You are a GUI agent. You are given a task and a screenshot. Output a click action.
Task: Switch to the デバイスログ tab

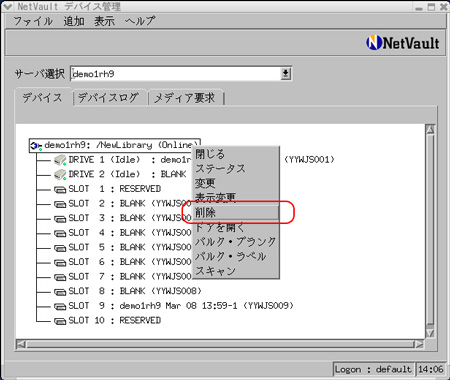tap(110, 98)
